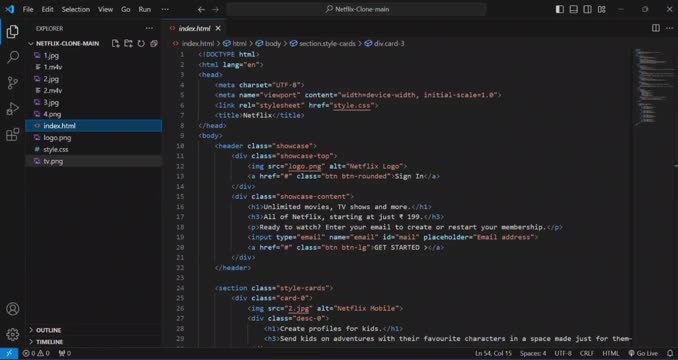The width and height of the screenshot is (678, 360).
Task: Close the index.html tab
Action: click(218, 28)
